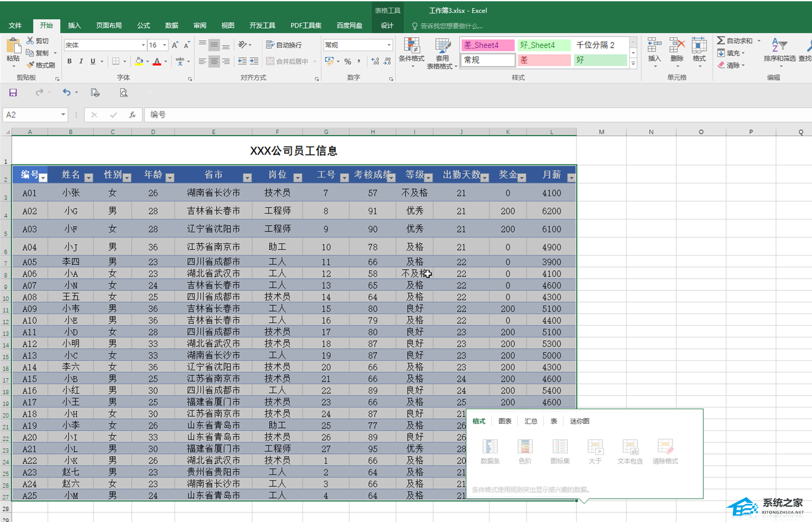This screenshot has width=812, height=522.
Task: Open the number format dropdown showing 常规
Action: coord(389,45)
